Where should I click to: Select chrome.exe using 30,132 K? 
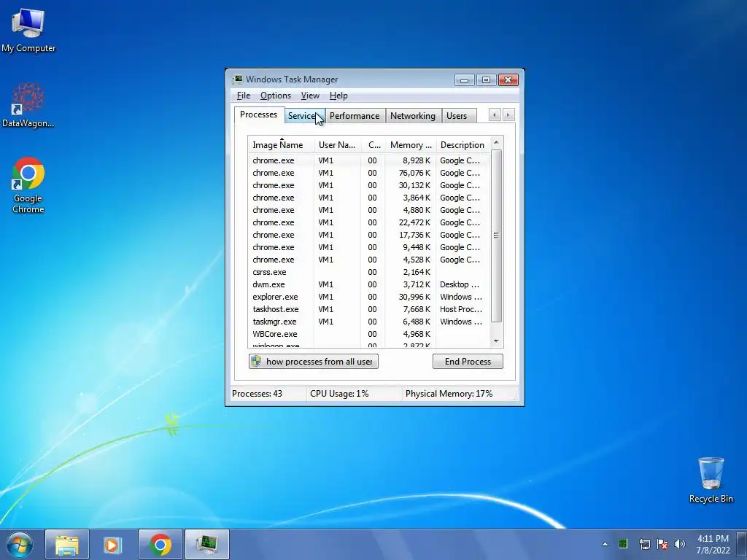369,185
